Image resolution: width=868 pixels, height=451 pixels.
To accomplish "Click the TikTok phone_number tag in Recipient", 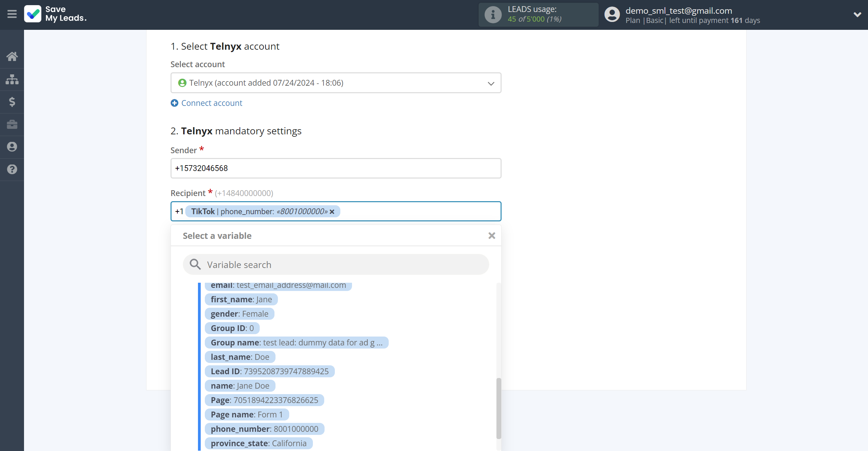I will coord(262,211).
